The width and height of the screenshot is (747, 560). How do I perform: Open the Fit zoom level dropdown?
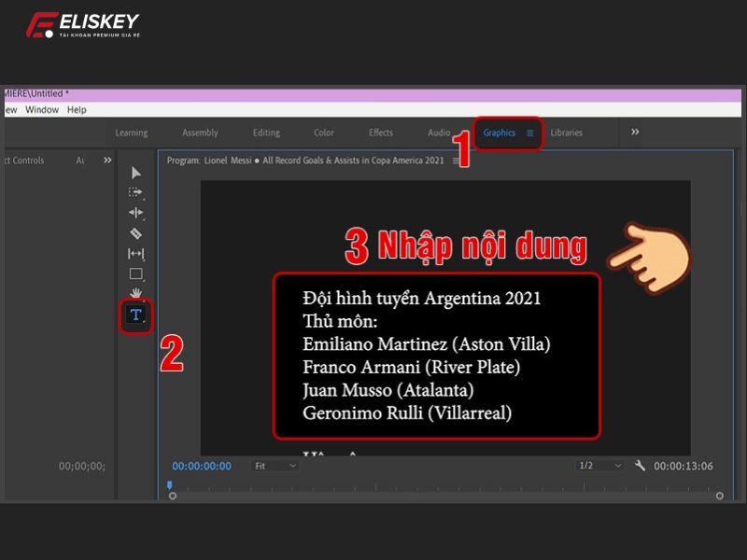click(x=275, y=466)
